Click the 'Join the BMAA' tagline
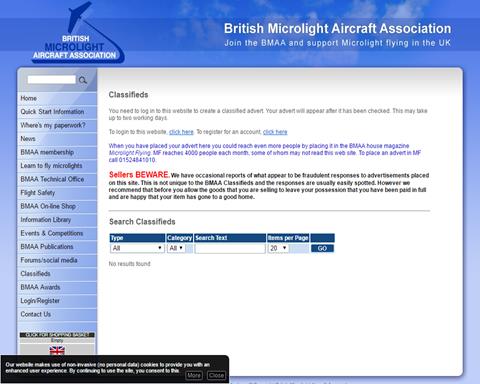480x384 pixels. coord(337,43)
